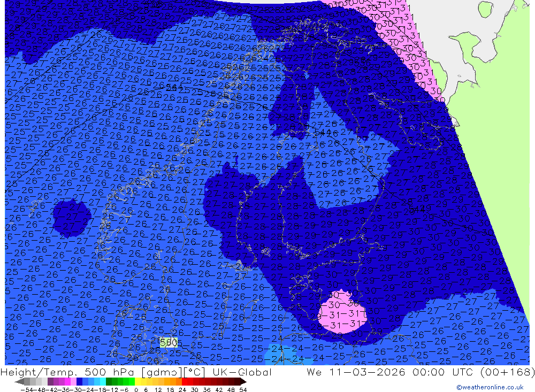The image size is (535, 392).
Task: Click the "[gdmo]" unit label in the title
Action: click(x=162, y=372)
